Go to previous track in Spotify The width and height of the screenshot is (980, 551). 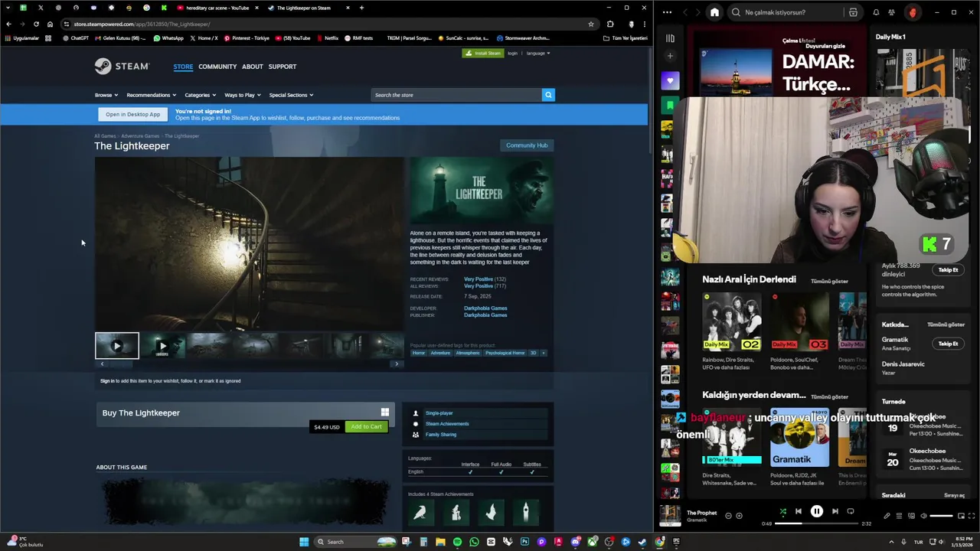[x=799, y=511]
